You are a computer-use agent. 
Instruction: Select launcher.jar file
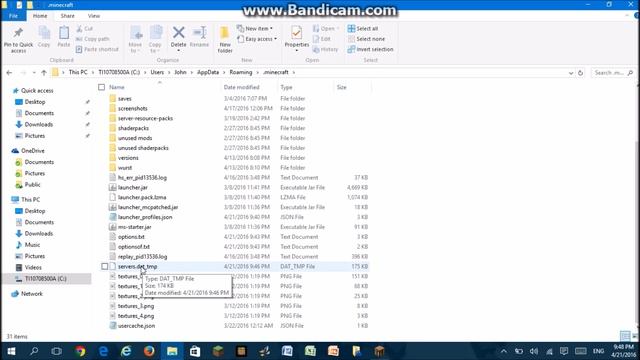(x=133, y=187)
